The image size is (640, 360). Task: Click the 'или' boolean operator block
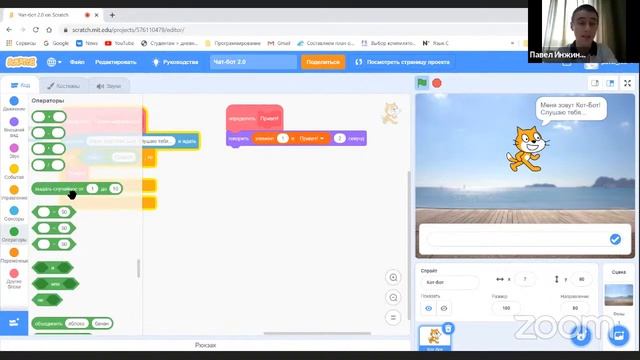(55, 284)
